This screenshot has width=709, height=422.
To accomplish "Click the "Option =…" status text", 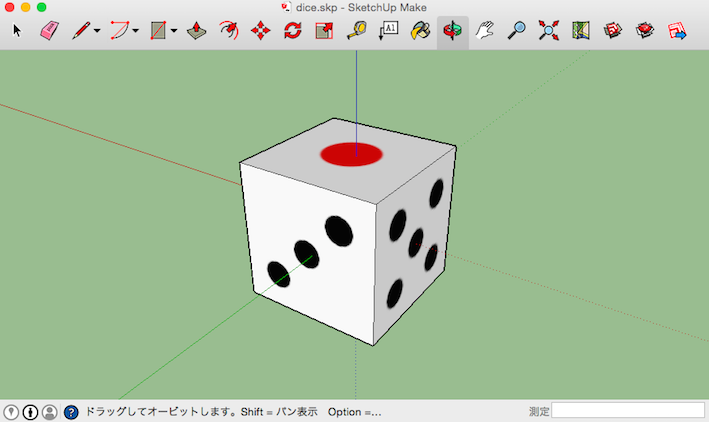I will [354, 412].
